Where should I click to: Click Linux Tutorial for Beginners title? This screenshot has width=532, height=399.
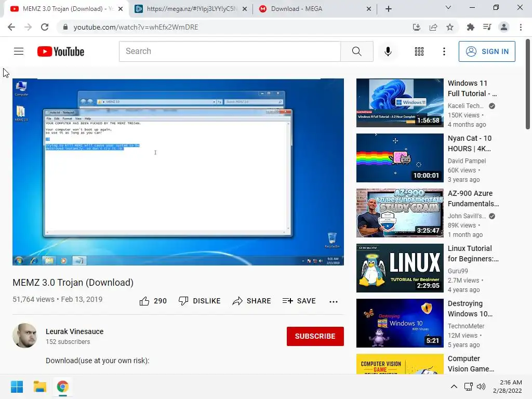point(473,254)
